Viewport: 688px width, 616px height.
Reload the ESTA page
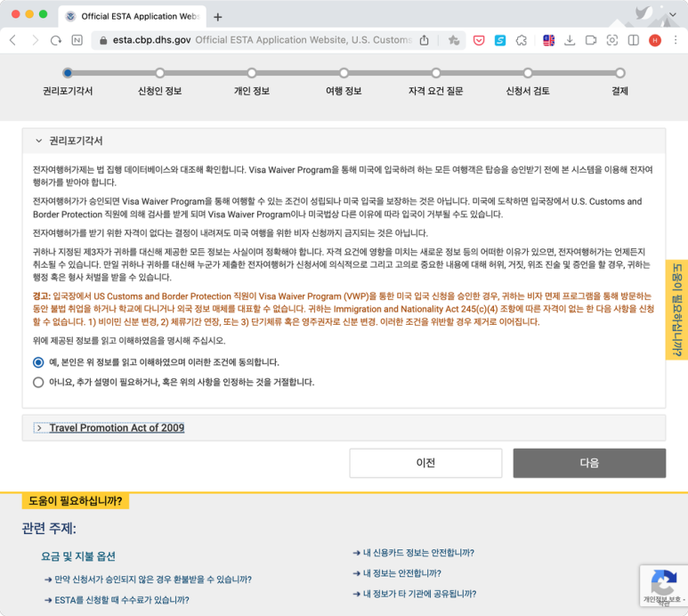(x=56, y=40)
